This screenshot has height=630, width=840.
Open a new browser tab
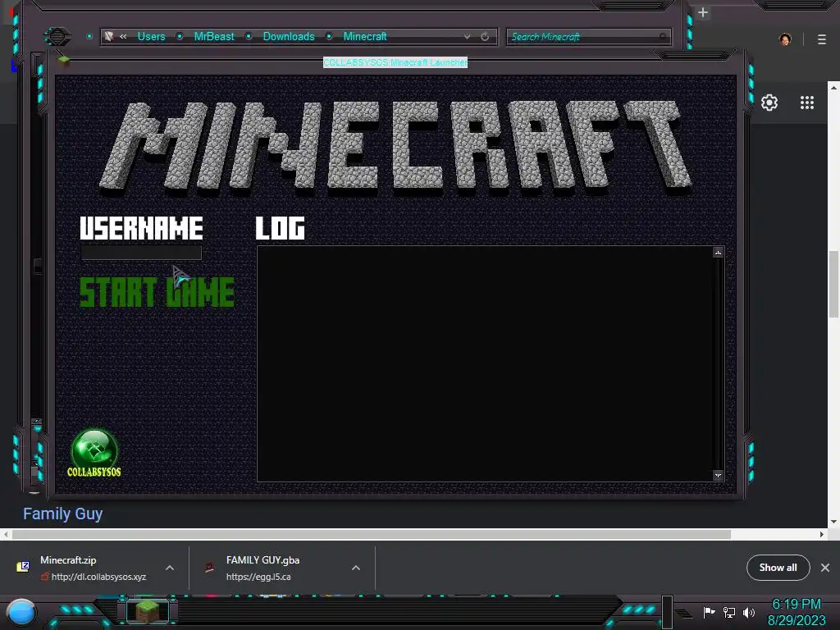click(703, 12)
